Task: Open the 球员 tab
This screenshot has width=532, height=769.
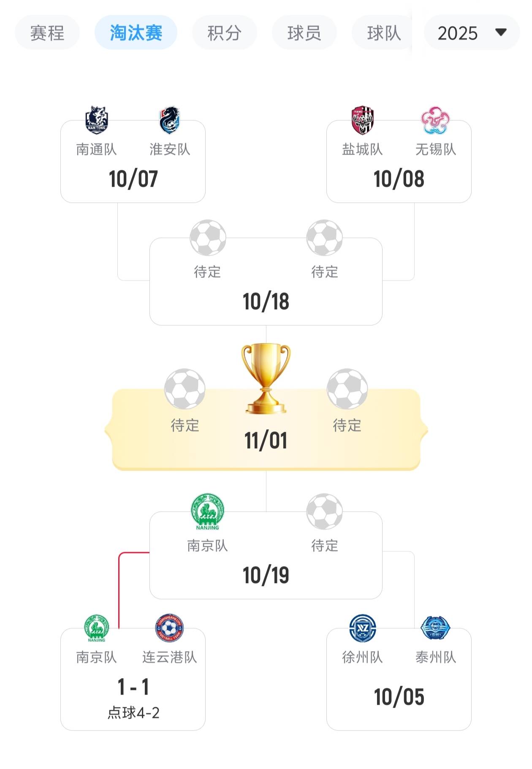Action: point(304,33)
